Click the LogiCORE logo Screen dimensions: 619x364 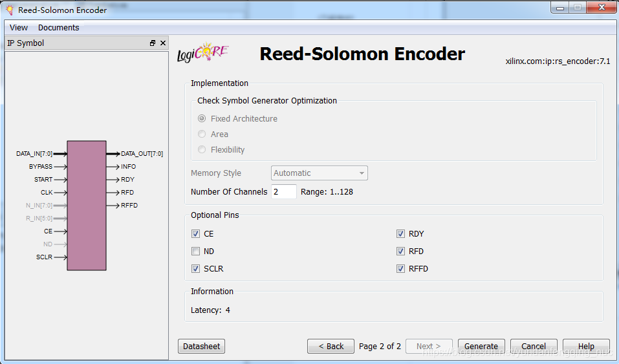(203, 52)
